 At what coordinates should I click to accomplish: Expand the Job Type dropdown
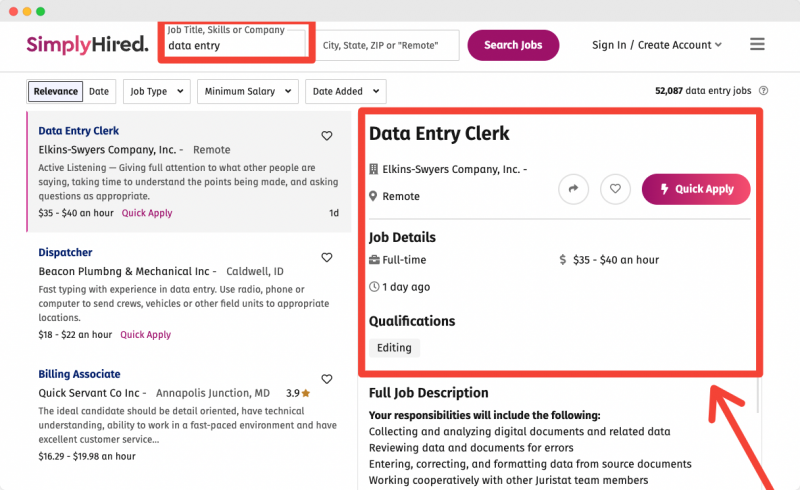click(157, 91)
